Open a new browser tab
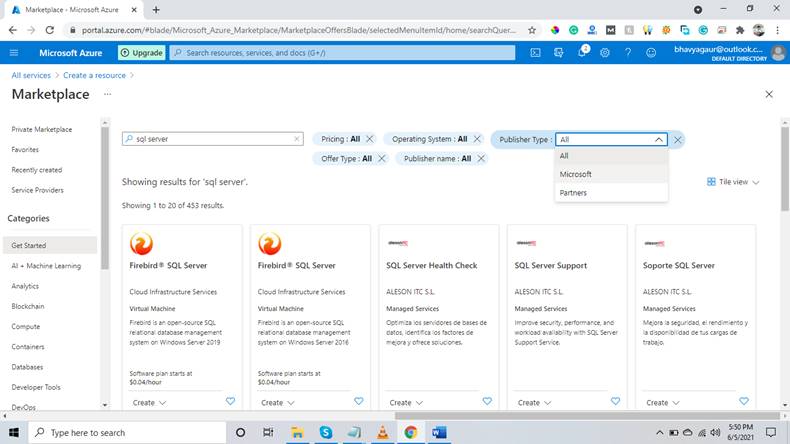The width and height of the screenshot is (790, 444). click(156, 10)
